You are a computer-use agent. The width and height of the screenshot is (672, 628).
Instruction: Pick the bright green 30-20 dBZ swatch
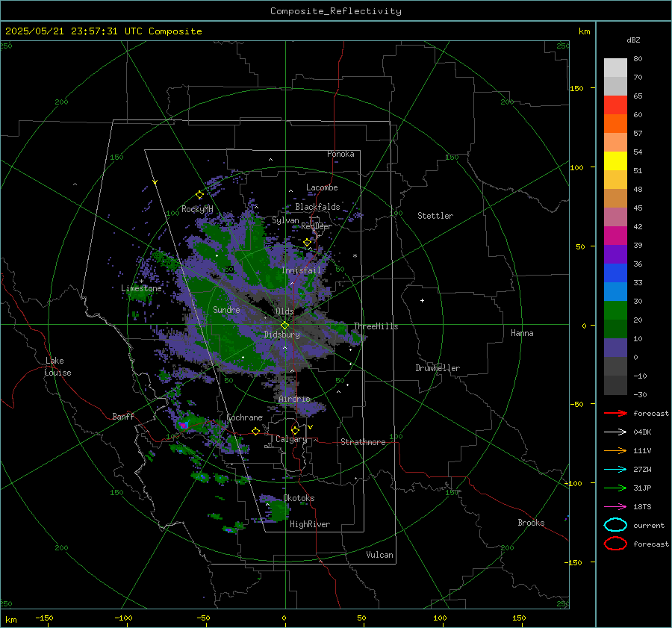point(615,310)
